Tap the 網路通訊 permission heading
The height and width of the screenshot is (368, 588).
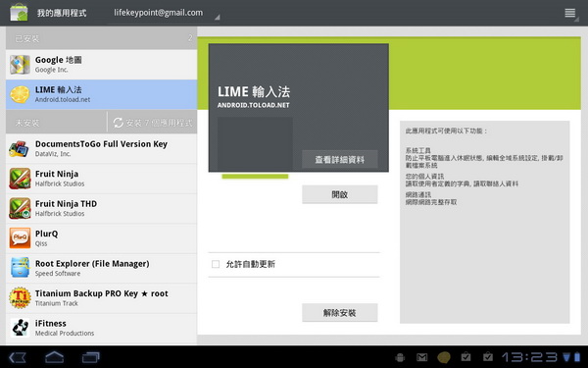(x=418, y=195)
